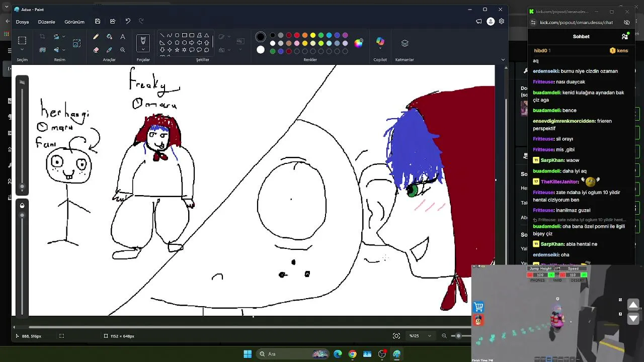
Task: Click the game's shopping cart button
Action: [478, 307]
